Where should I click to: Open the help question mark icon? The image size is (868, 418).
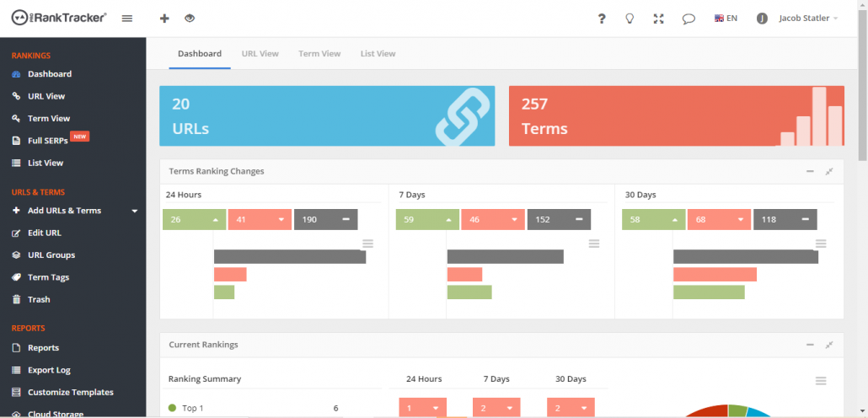[x=602, y=19]
